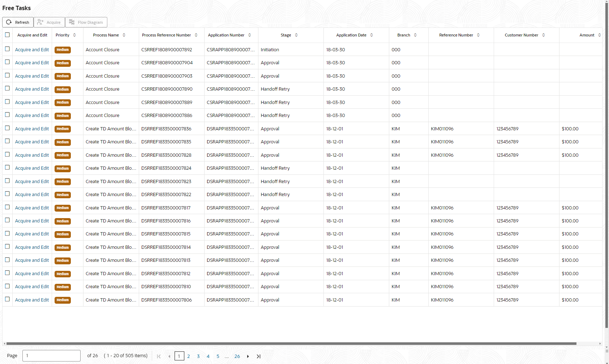Check row with reference CSRREF1808900007889
The height and width of the screenshot is (364, 609).
pos(7,101)
